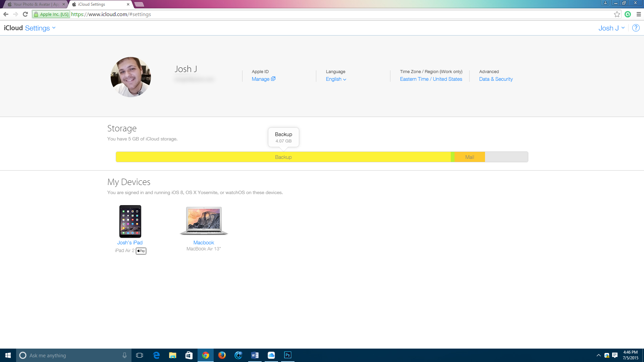Image resolution: width=644 pixels, height=362 pixels.
Task: Click the Ask me anything search box
Action: tap(74, 355)
